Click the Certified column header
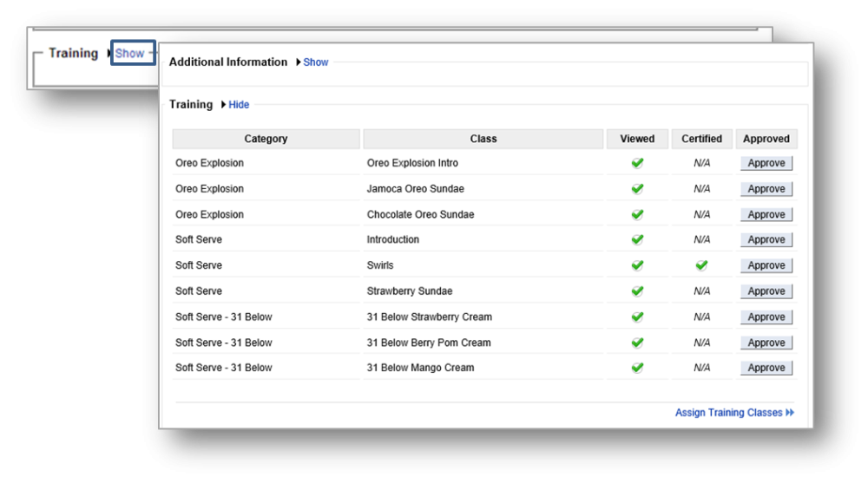868x483 pixels. pyautogui.click(x=701, y=139)
